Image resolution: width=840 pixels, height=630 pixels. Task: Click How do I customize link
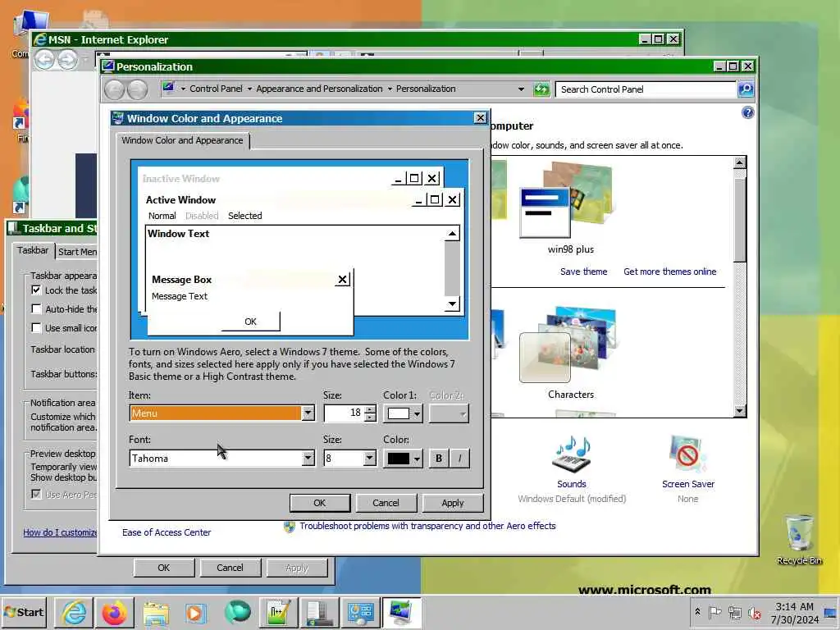pyautogui.click(x=60, y=532)
